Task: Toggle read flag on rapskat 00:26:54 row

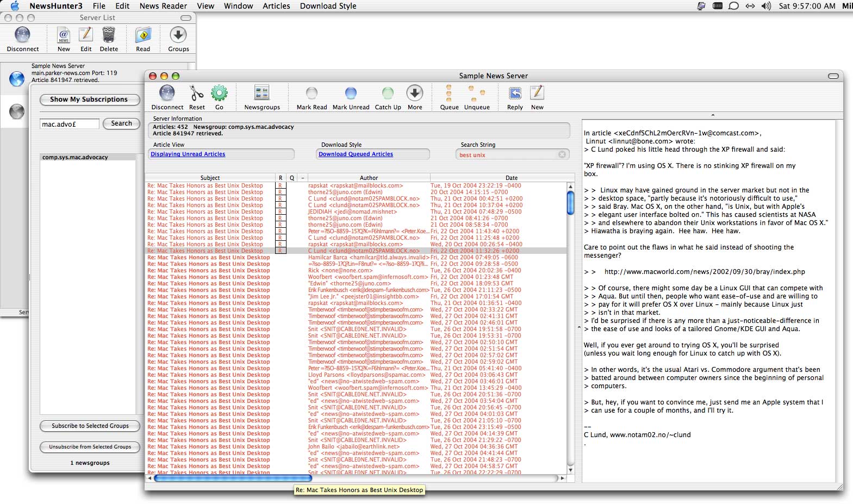Action: (x=280, y=245)
